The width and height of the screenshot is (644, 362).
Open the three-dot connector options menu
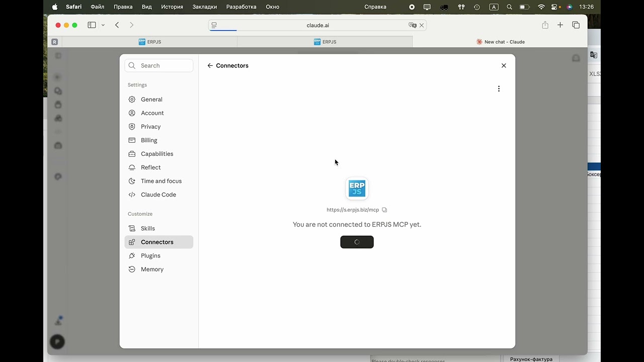[499, 88]
